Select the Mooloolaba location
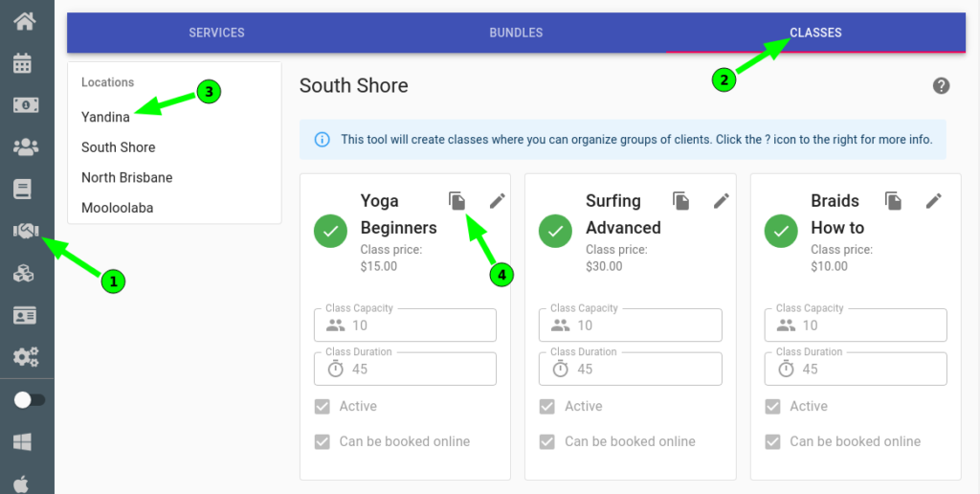This screenshot has width=980, height=494. click(x=118, y=208)
